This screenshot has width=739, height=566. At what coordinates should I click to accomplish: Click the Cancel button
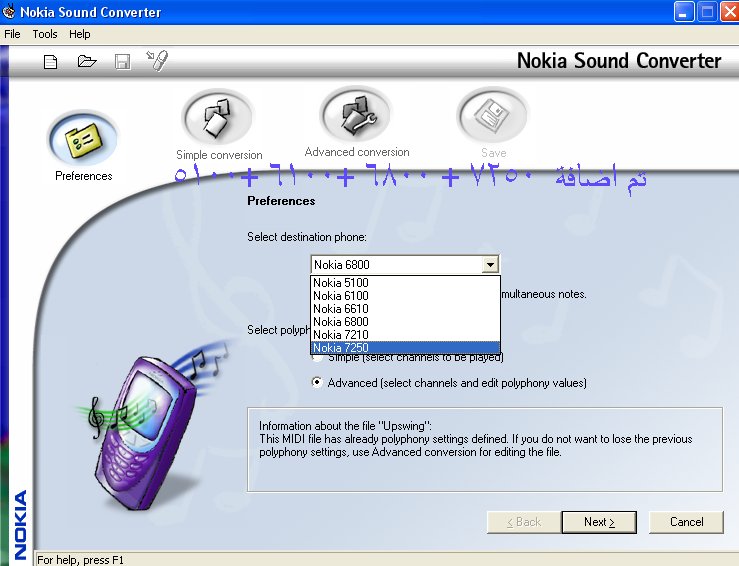[x=686, y=522]
